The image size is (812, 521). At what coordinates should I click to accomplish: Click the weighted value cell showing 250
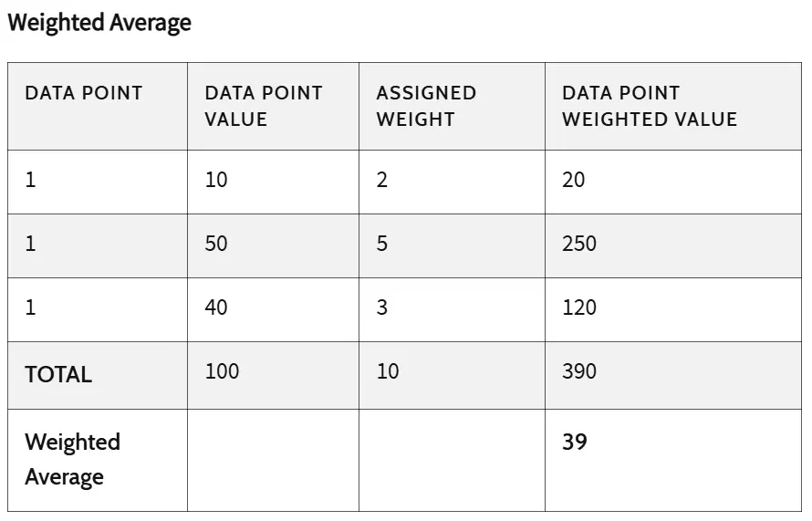click(579, 244)
